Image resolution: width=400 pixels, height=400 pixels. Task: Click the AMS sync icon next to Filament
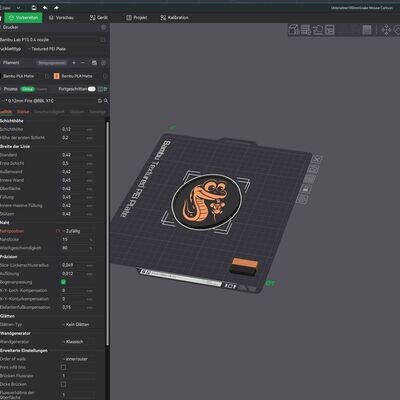tap(94, 63)
